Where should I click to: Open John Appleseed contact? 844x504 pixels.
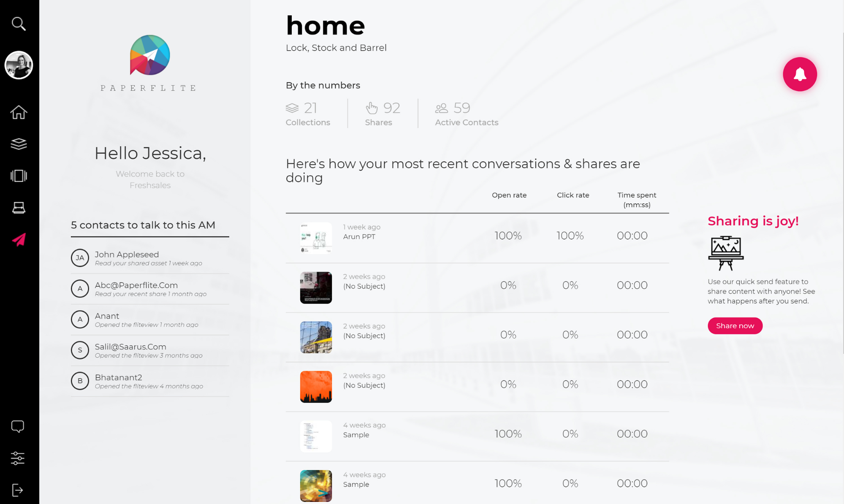click(x=150, y=258)
